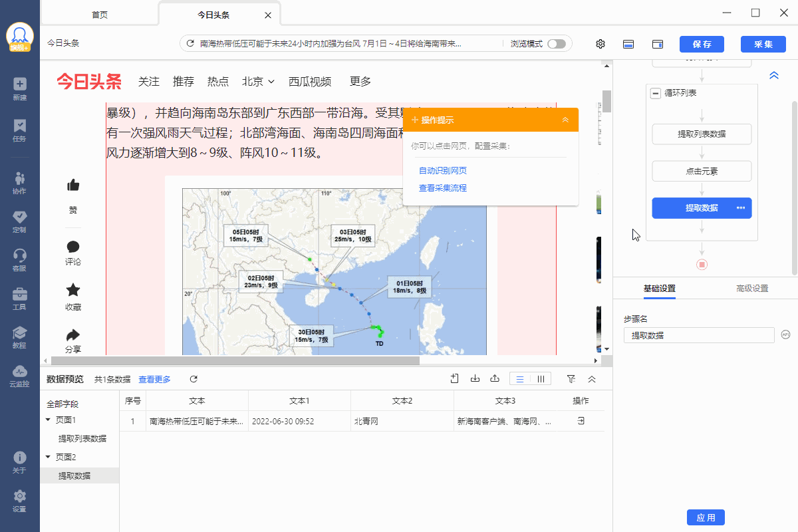Viewport: 798px width, 532px height.
Task: Collapse workflow with double chevron up
Action: pos(774,75)
